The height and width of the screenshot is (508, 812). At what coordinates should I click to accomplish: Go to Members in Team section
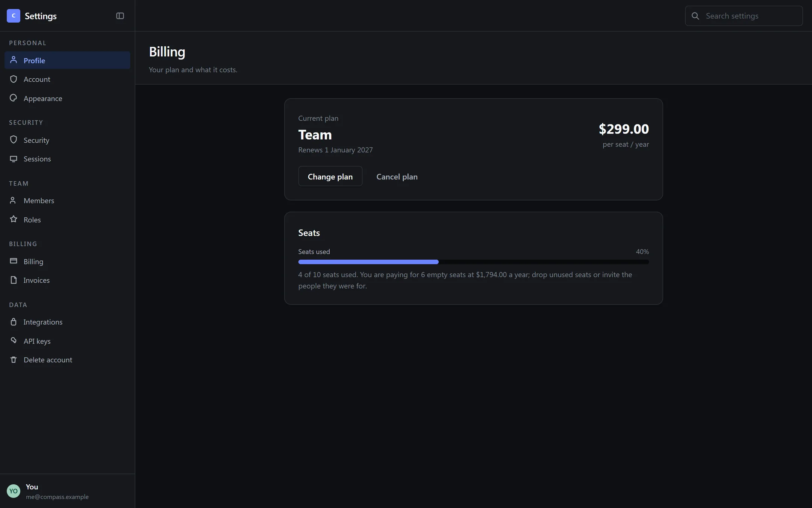(67, 201)
